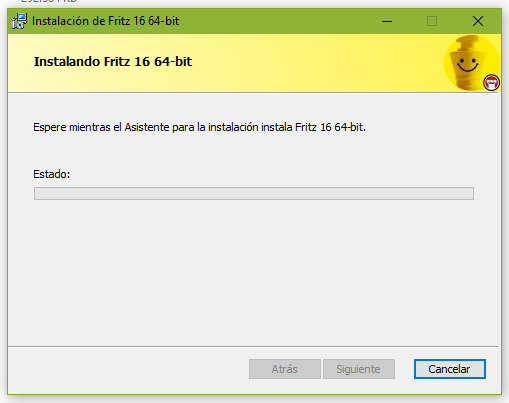
Task: Click the Estado installation progress bar
Action: (254, 194)
